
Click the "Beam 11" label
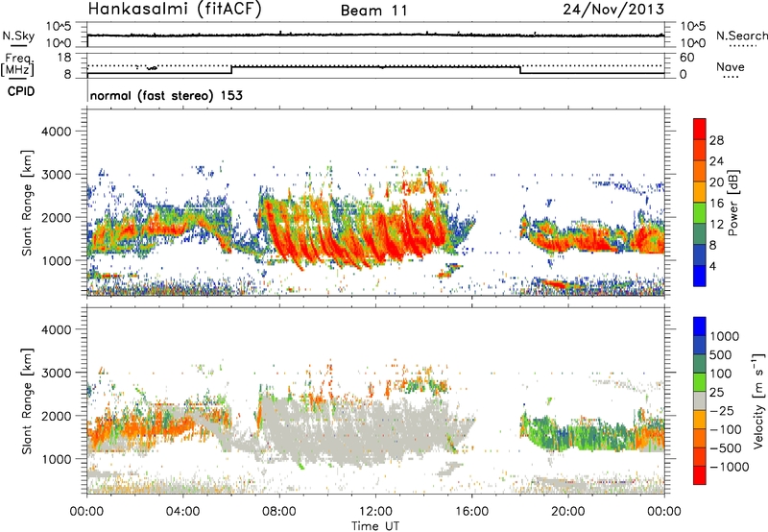(x=373, y=11)
